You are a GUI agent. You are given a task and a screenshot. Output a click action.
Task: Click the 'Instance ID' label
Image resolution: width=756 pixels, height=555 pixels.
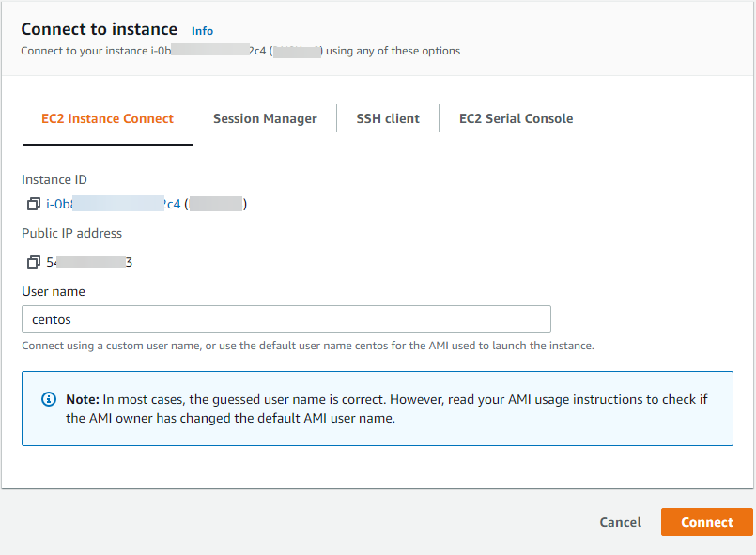[x=54, y=180]
